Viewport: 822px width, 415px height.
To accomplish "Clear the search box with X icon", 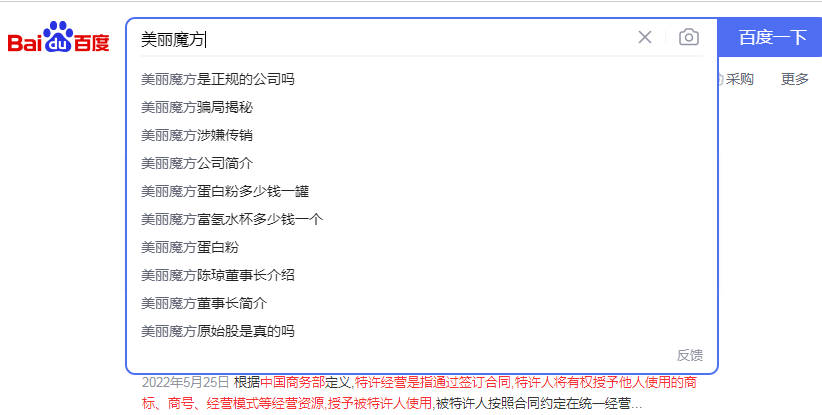I will pyautogui.click(x=645, y=37).
